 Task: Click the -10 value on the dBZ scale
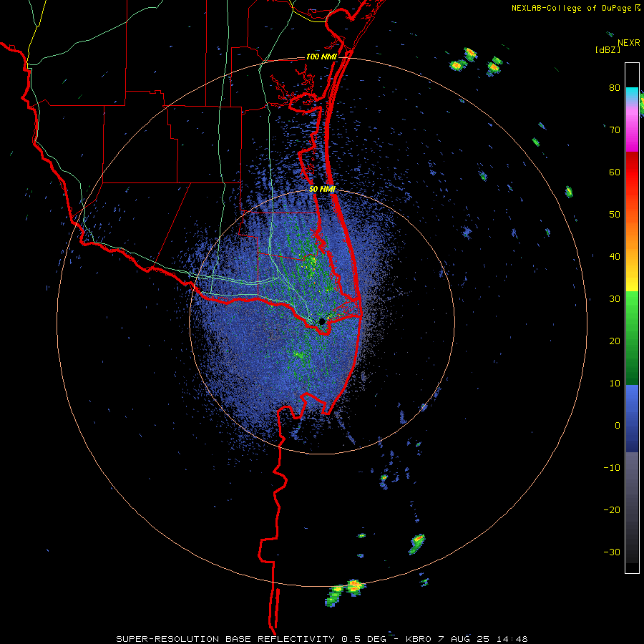click(612, 468)
